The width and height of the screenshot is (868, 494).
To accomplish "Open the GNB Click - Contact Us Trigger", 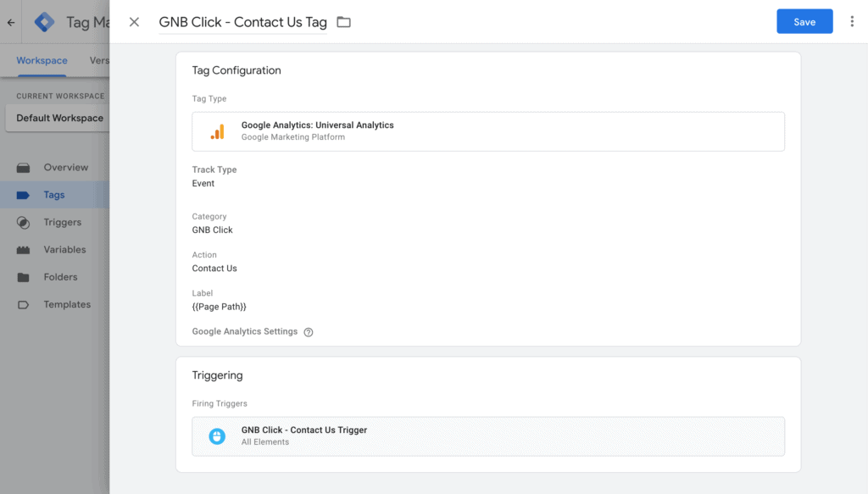I will pos(488,436).
